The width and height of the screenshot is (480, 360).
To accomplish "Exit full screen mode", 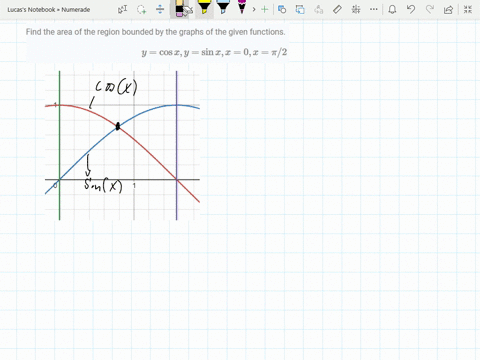I will [x=468, y=9].
